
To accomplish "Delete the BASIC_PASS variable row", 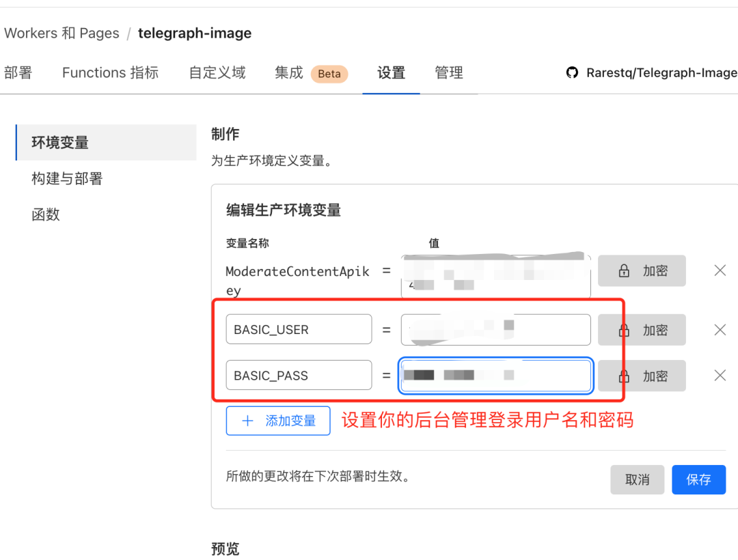I will click(720, 375).
